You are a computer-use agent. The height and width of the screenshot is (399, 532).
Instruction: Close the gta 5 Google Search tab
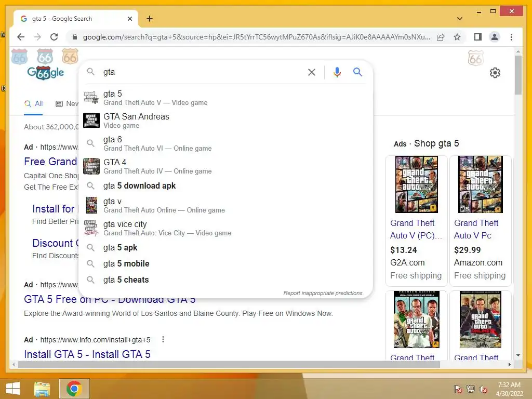click(129, 19)
